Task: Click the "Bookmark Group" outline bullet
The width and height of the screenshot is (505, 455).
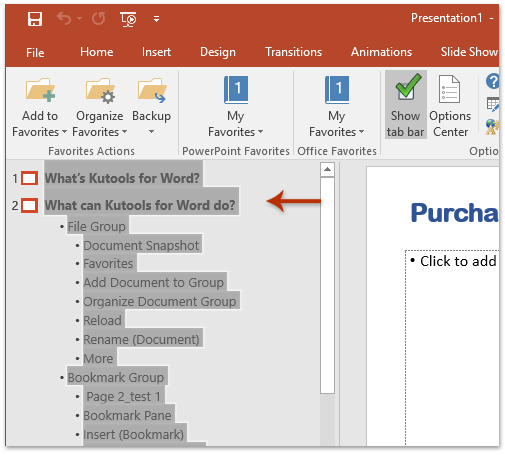Action: tap(116, 378)
